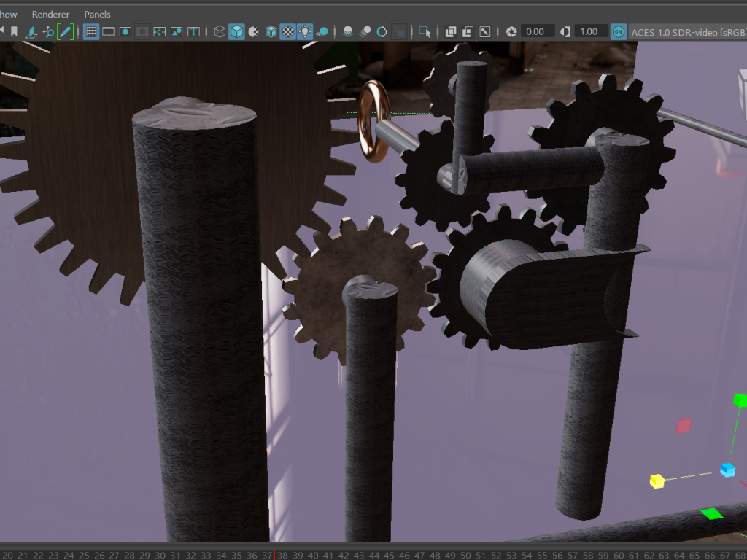Open the ACES 1.0 SDR-video dropdown

688,32
